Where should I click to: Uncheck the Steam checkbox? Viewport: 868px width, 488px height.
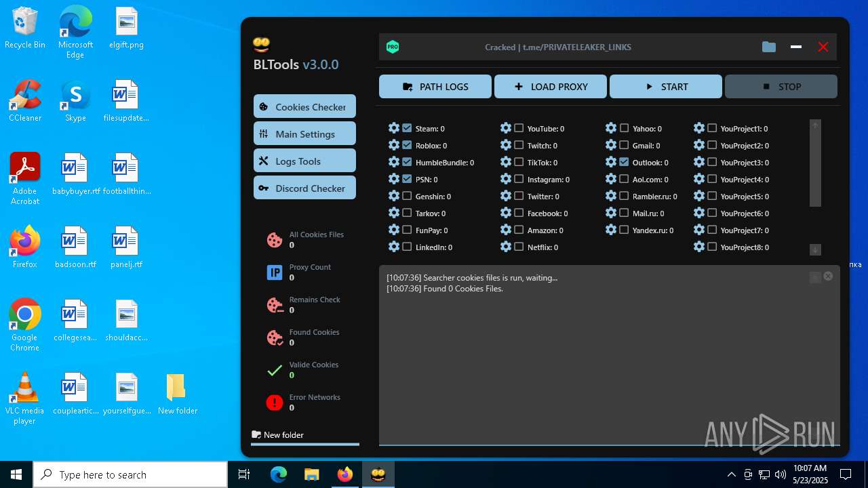[407, 128]
